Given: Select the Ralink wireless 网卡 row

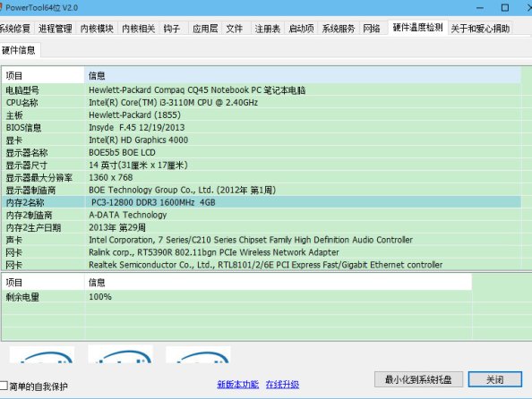Looking at the screenshot, I should tap(262, 252).
